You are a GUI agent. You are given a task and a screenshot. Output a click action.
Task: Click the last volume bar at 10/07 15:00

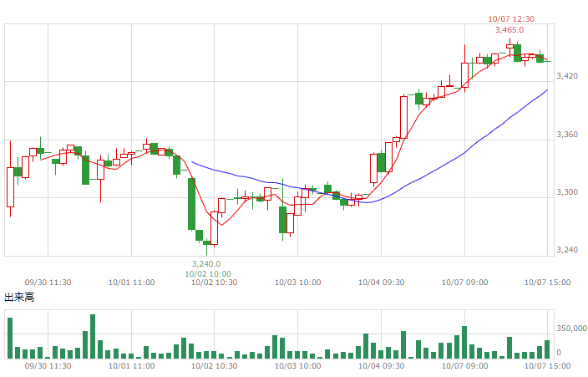point(547,349)
